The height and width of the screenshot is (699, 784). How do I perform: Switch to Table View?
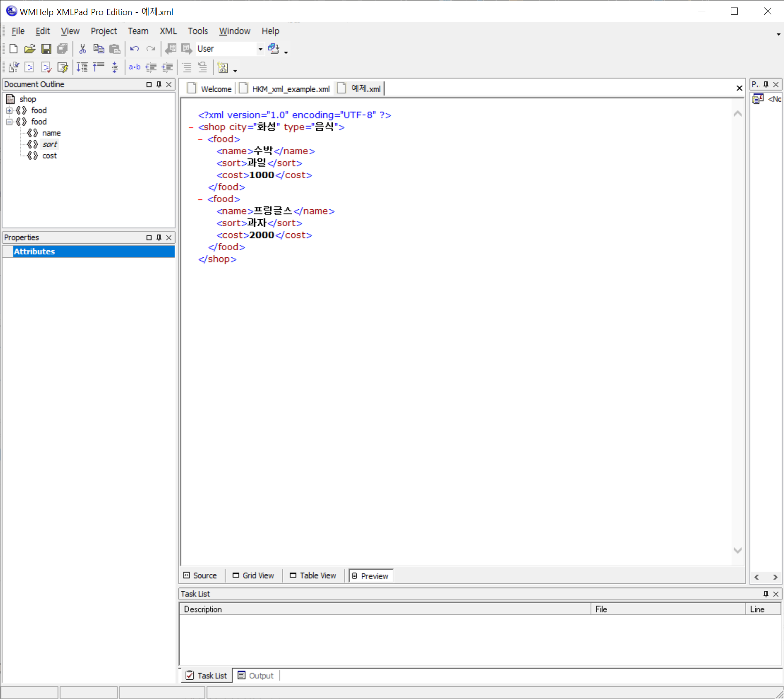point(313,575)
